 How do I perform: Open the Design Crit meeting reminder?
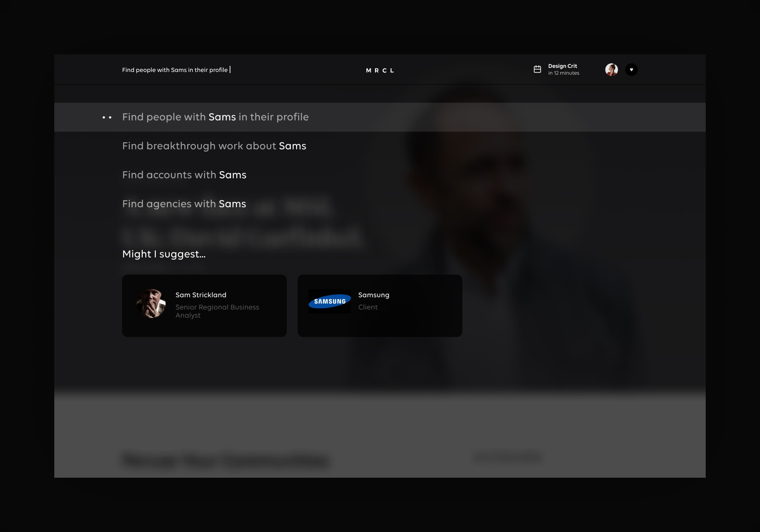click(x=562, y=66)
